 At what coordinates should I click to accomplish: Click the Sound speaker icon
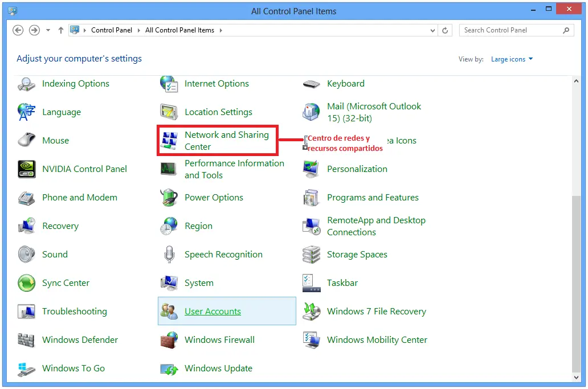26,255
